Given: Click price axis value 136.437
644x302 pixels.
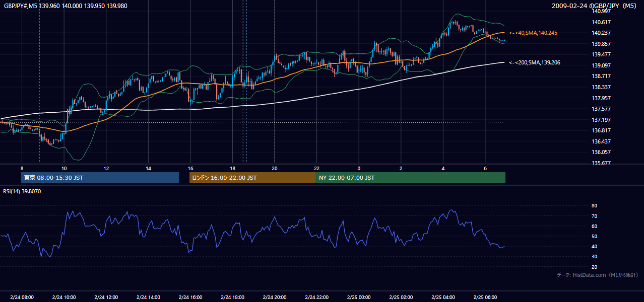Looking at the screenshot, I should click(601, 141).
